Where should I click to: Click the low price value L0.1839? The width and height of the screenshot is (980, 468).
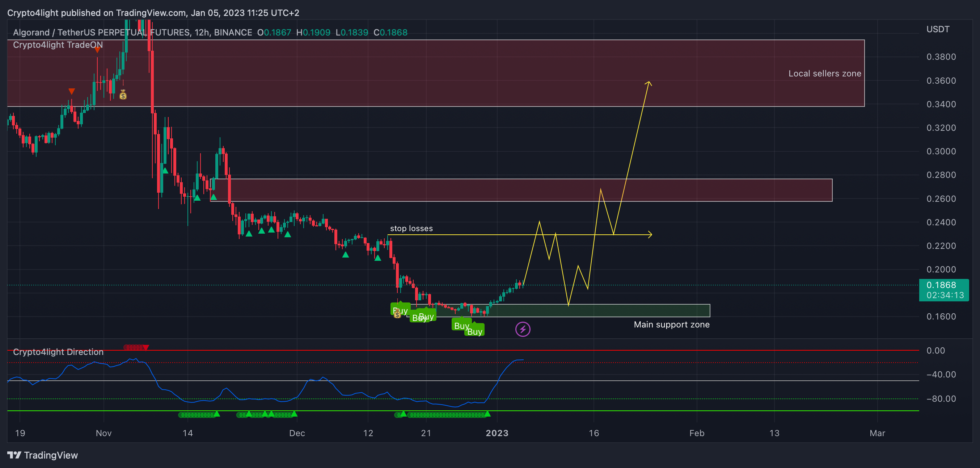coord(352,33)
